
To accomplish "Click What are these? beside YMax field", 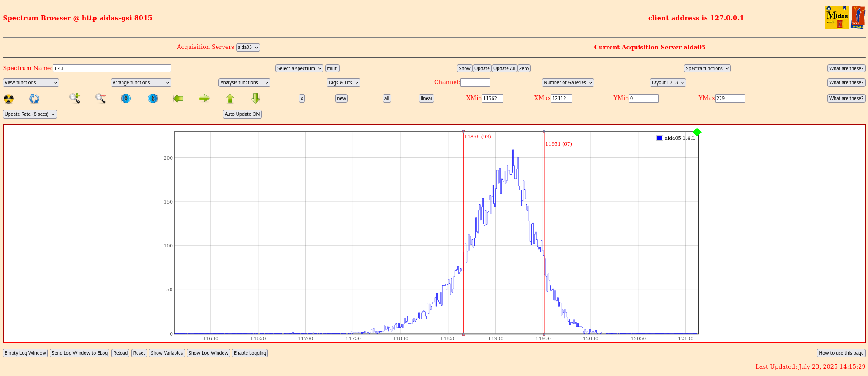I will (846, 98).
